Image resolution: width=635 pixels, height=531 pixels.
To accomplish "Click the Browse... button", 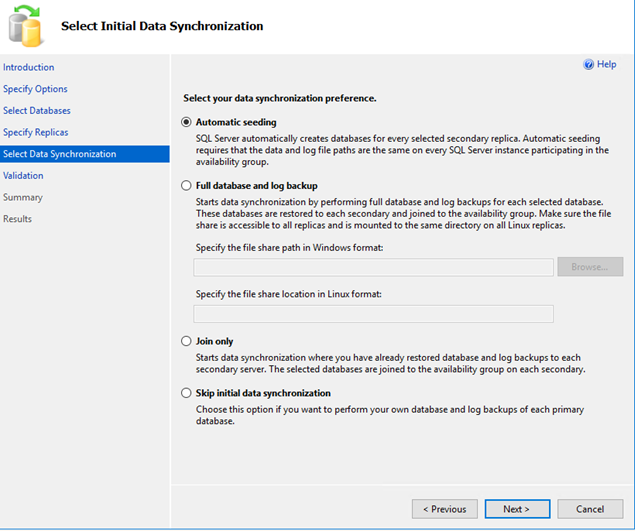I will (x=590, y=267).
